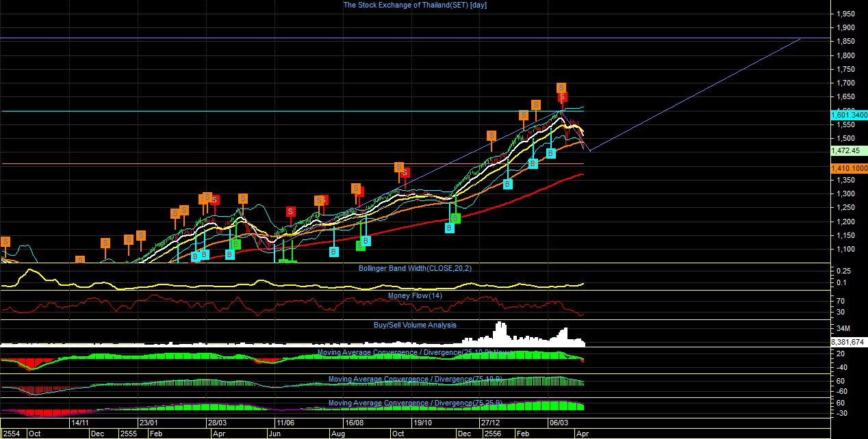Click the 'Buy/Sell Volume Analysis' label
This screenshot has height=439, width=868.
coord(415,325)
